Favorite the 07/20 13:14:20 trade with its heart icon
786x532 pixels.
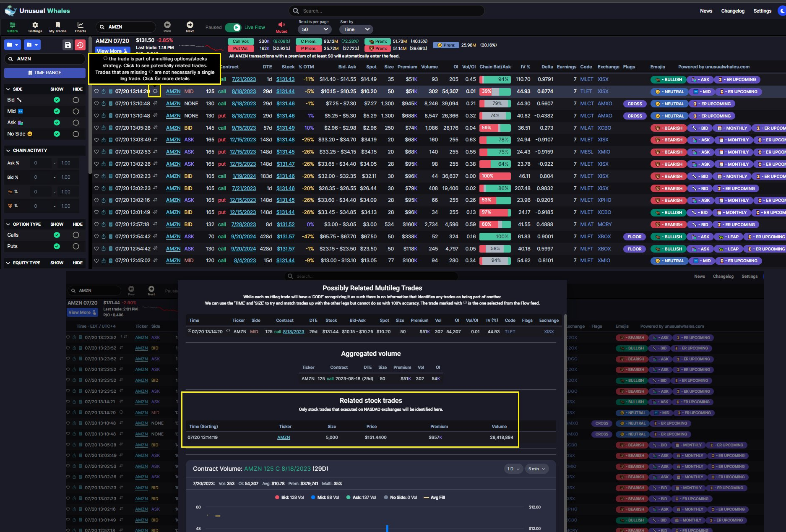tap(96, 91)
